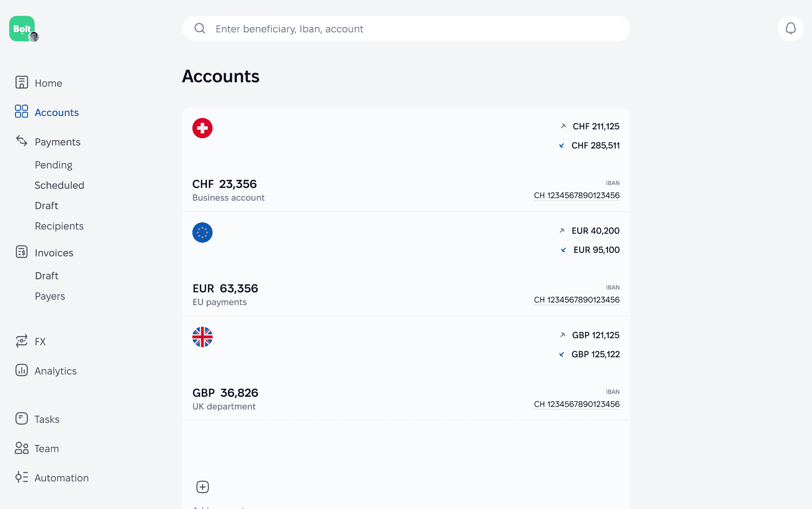Screen dimensions: 812x509
Task: Click the UK department IBAN link
Action: (x=577, y=404)
